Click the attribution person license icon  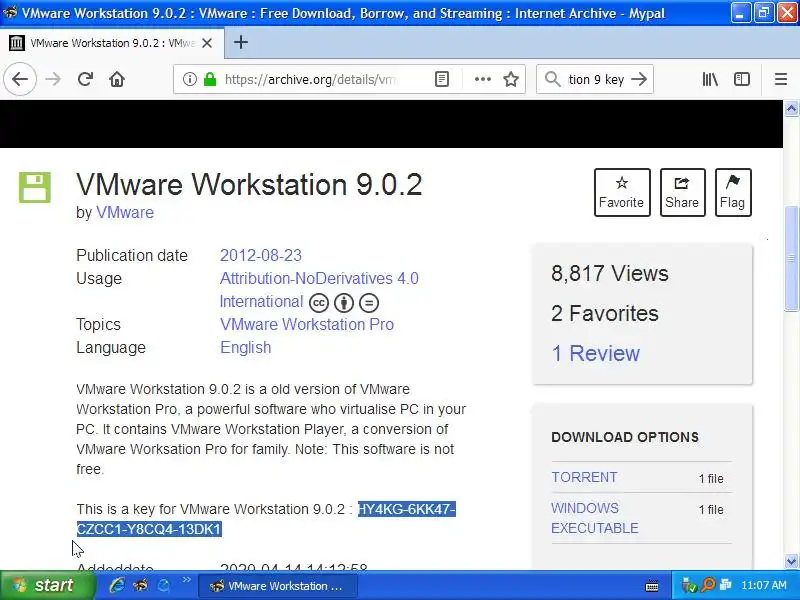344,303
